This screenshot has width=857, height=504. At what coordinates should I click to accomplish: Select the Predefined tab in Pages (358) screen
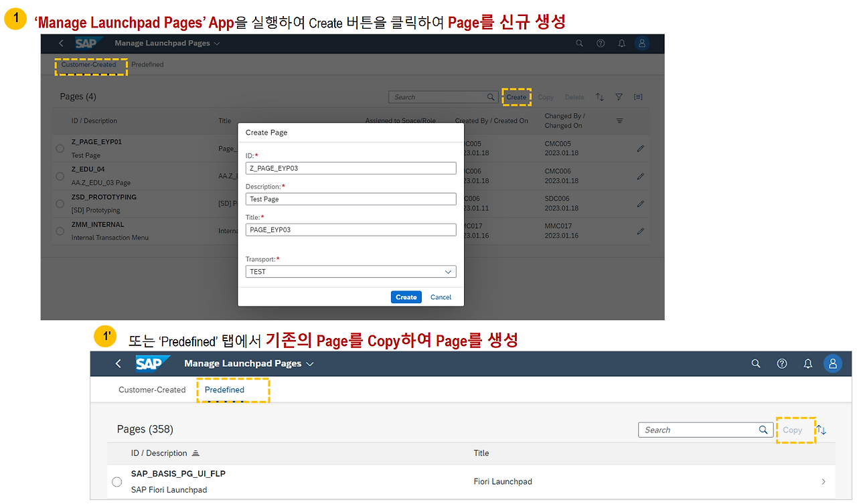pos(224,390)
